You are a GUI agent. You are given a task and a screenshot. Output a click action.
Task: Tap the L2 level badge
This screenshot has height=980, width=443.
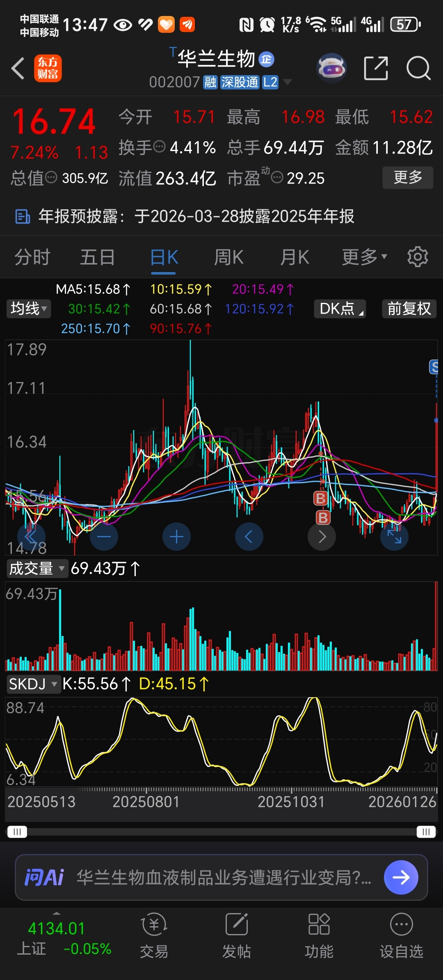click(x=270, y=82)
